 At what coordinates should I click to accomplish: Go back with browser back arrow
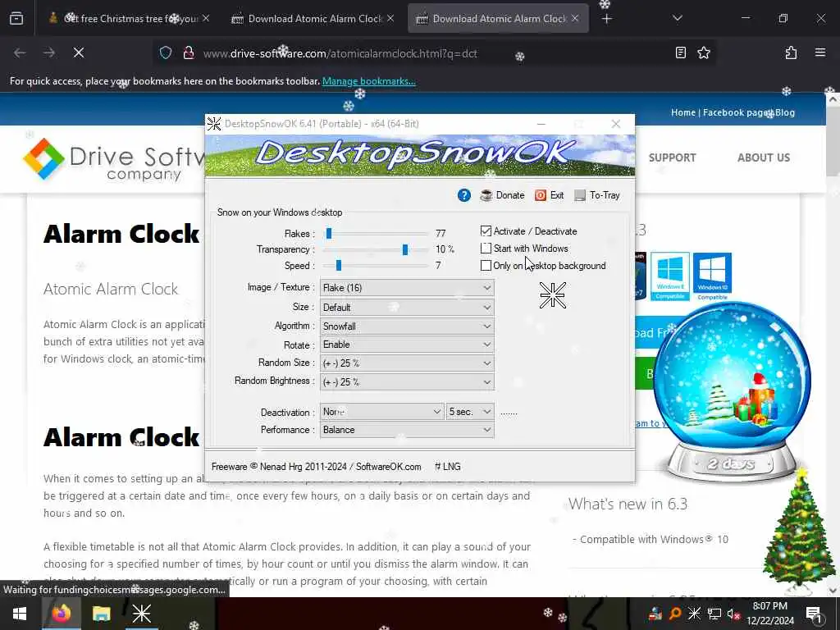pos(20,52)
